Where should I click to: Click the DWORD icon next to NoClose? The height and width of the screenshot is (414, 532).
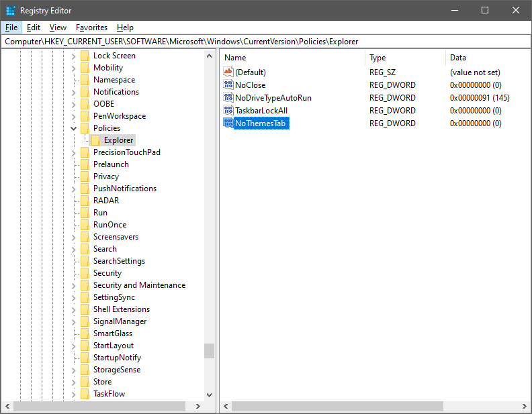click(228, 85)
